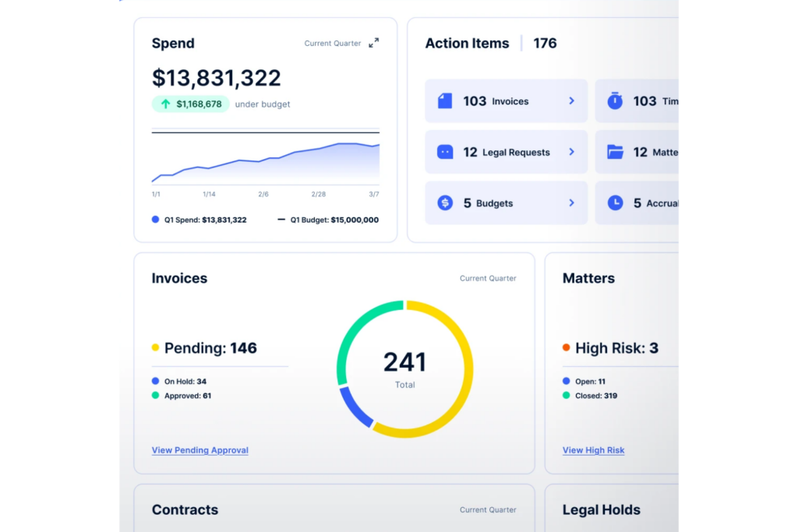Click the yellow Pending legend dot
This screenshot has height=532, width=798.
pyautogui.click(x=155, y=347)
